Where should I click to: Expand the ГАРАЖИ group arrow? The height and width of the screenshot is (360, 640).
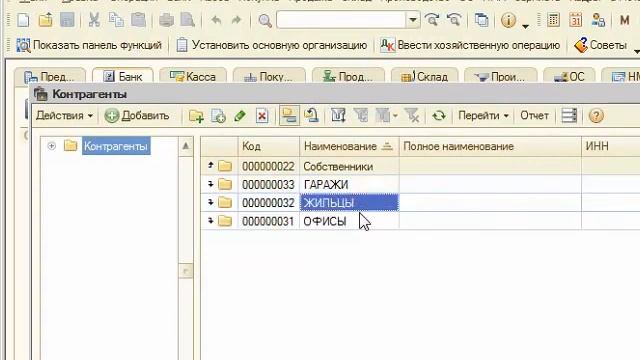point(211,184)
